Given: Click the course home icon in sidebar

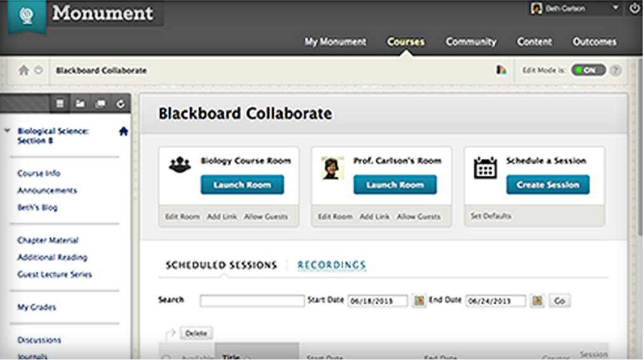Looking at the screenshot, I should 123,131.
